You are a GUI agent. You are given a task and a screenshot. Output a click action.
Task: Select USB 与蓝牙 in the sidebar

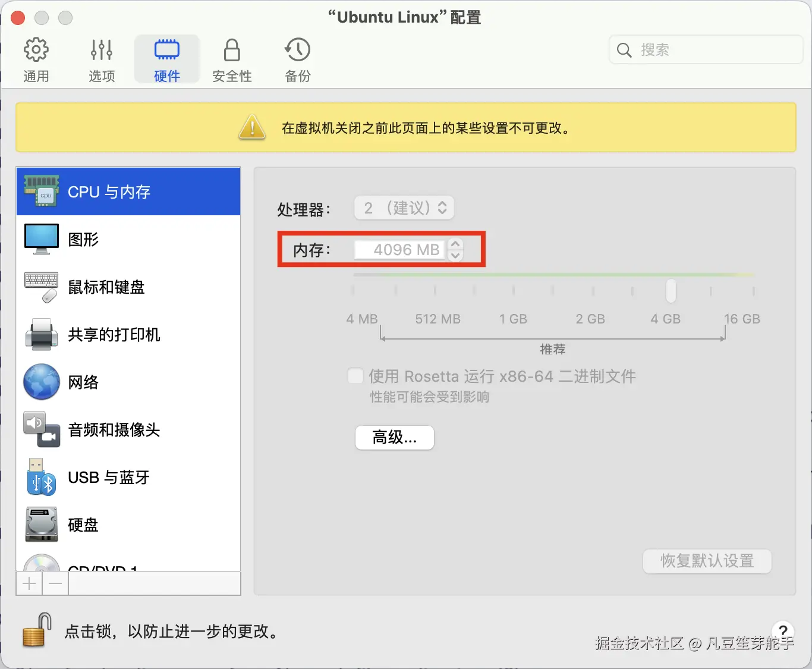pos(128,477)
